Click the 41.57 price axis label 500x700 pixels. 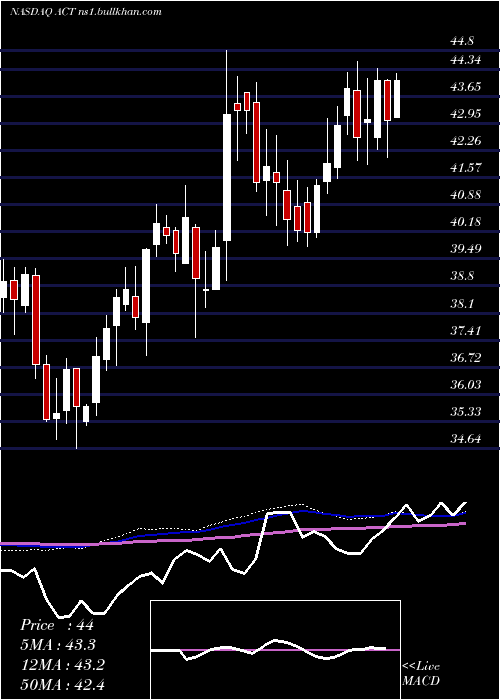466,168
